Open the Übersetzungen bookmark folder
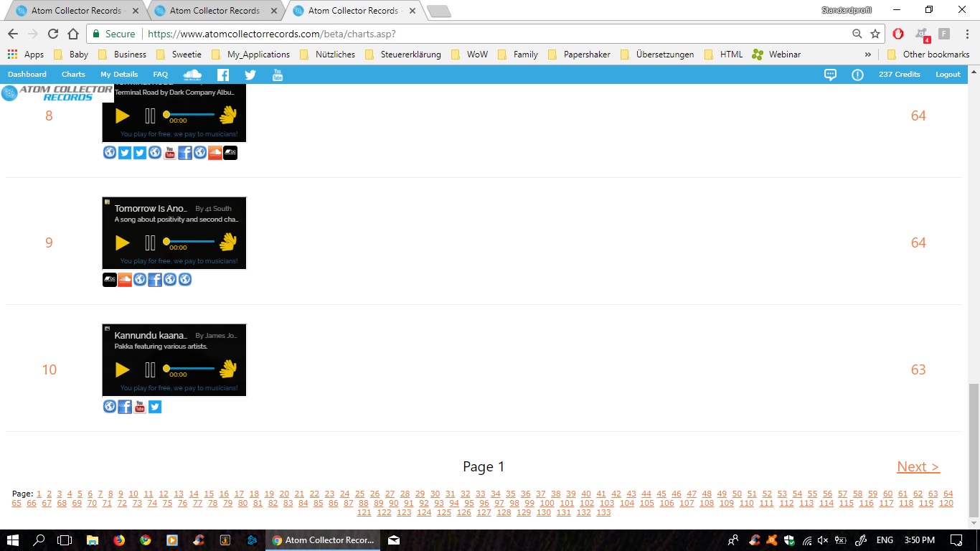This screenshot has height=551, width=980. coord(657,55)
